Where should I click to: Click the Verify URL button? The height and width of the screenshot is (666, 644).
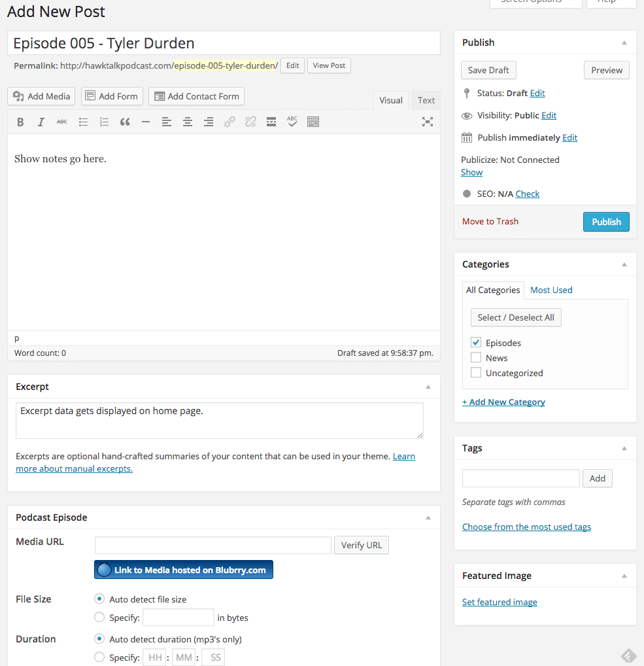(362, 545)
